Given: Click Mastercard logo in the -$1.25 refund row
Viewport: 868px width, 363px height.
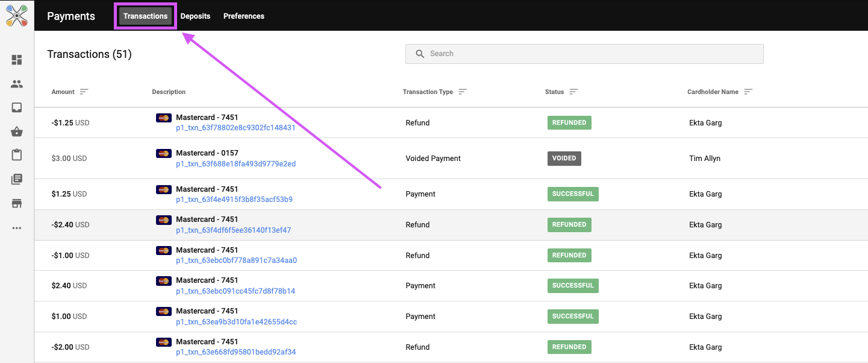Looking at the screenshot, I should point(163,118).
